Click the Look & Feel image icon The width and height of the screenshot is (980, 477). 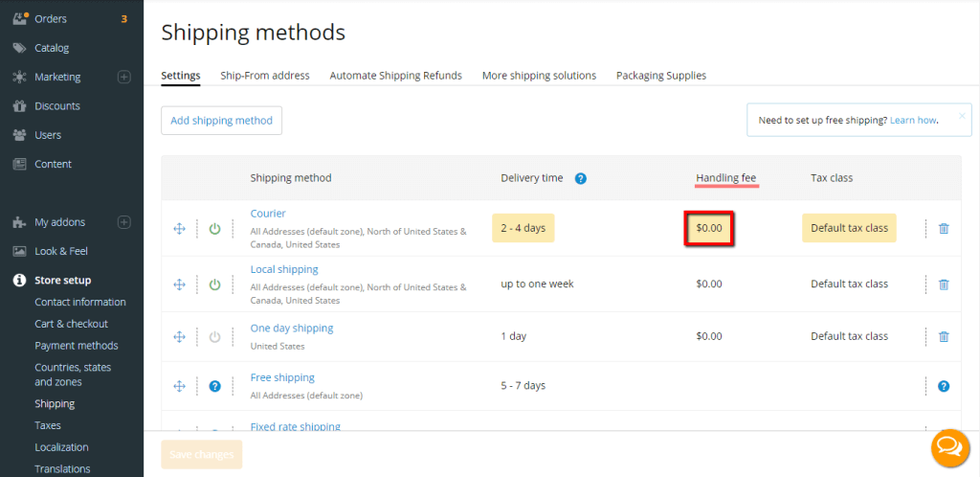(20, 251)
